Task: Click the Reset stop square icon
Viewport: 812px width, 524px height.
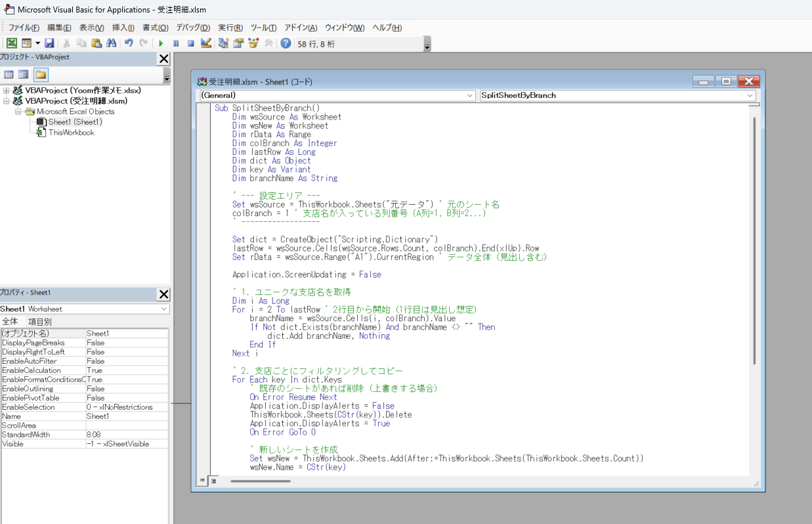Action: coord(191,43)
